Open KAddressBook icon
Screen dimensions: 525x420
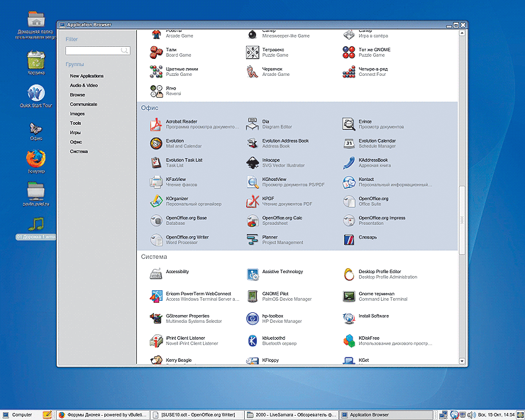348,162
